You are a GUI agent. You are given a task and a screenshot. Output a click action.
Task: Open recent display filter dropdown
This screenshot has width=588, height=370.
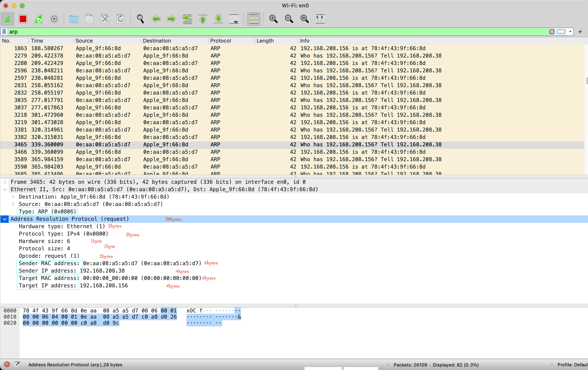[570, 31]
